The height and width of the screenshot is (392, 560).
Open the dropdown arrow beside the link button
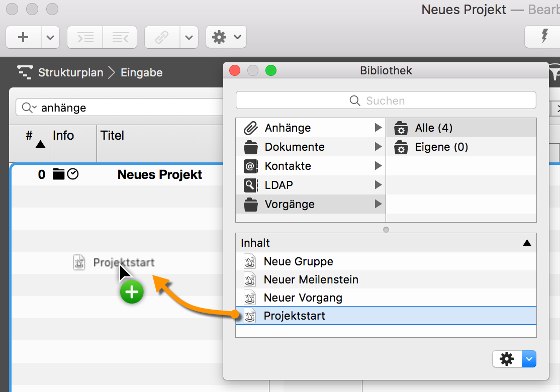coord(189,37)
